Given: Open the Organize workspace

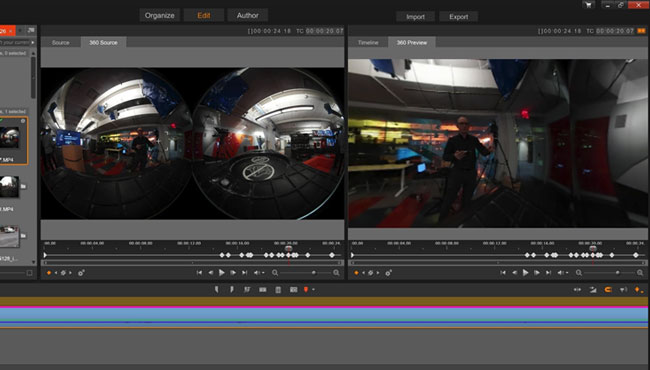Looking at the screenshot, I should (x=160, y=15).
